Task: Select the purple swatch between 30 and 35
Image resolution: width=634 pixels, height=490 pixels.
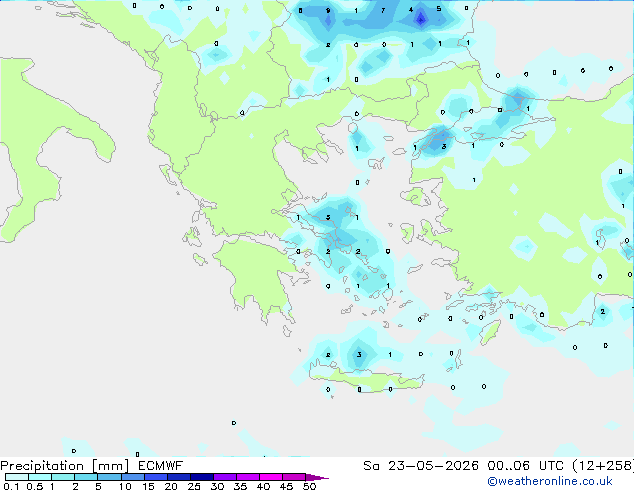Action: [x=225, y=477]
